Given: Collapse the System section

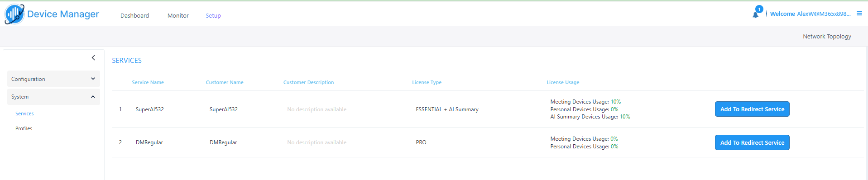Looking at the screenshot, I should tap(53, 97).
